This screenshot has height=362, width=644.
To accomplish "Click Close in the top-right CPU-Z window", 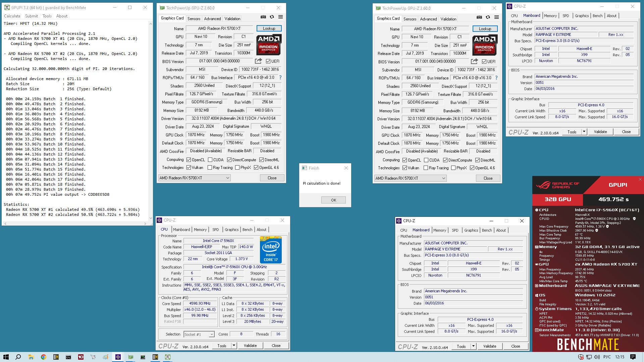I will [626, 132].
